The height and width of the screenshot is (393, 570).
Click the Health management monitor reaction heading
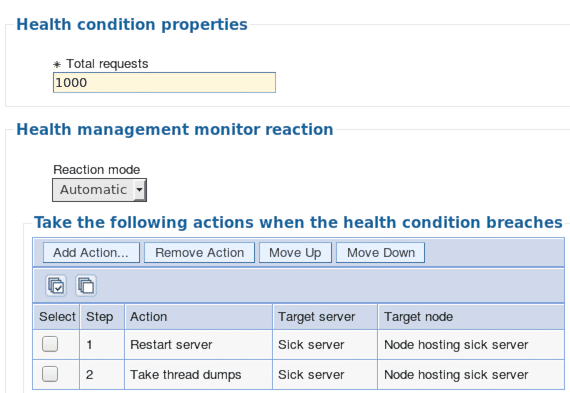point(175,130)
